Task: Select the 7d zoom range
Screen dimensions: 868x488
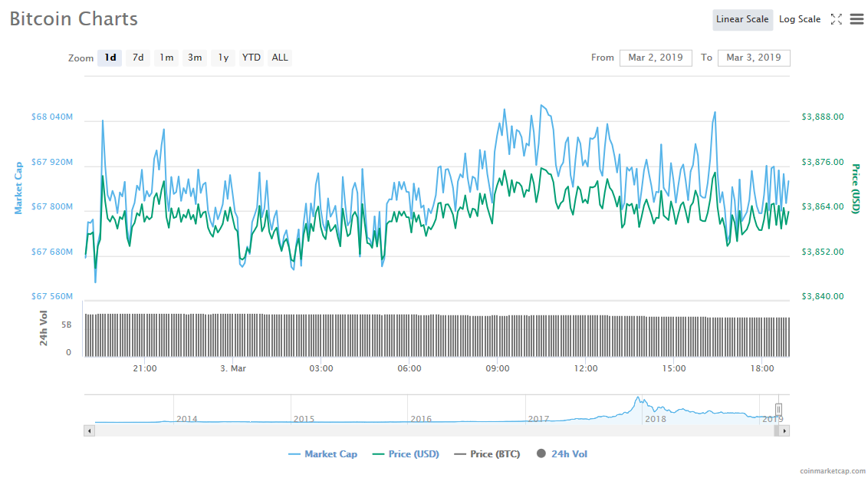Action: coord(138,58)
